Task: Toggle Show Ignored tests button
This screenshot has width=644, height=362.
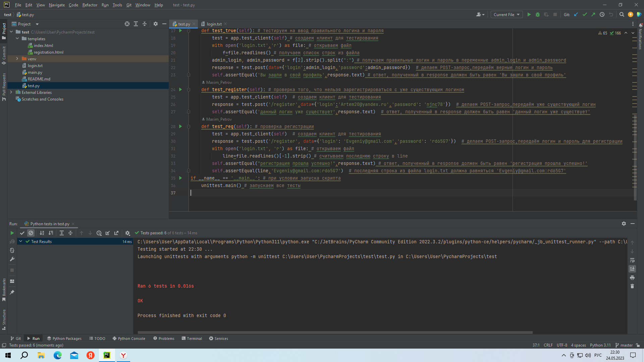Action: coord(31,233)
